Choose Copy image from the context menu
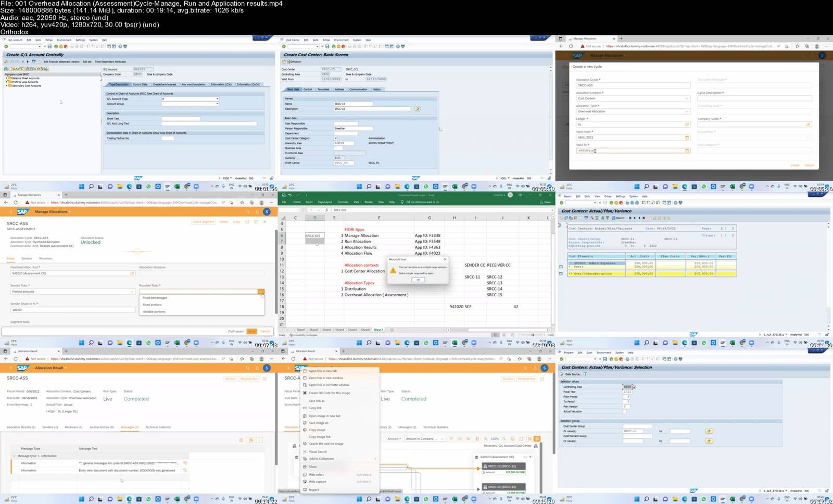 pos(317,430)
